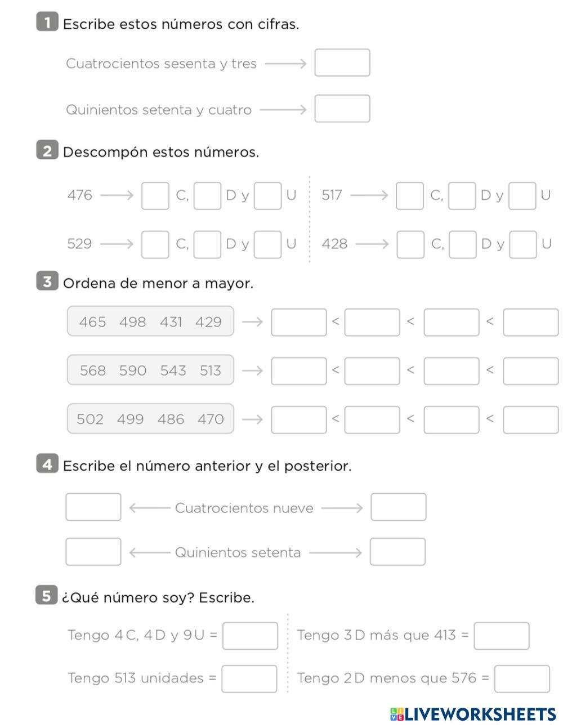Select answer box for Cuatrocientos sesenta y tres
This screenshot has height=728, width=563.
(x=342, y=62)
